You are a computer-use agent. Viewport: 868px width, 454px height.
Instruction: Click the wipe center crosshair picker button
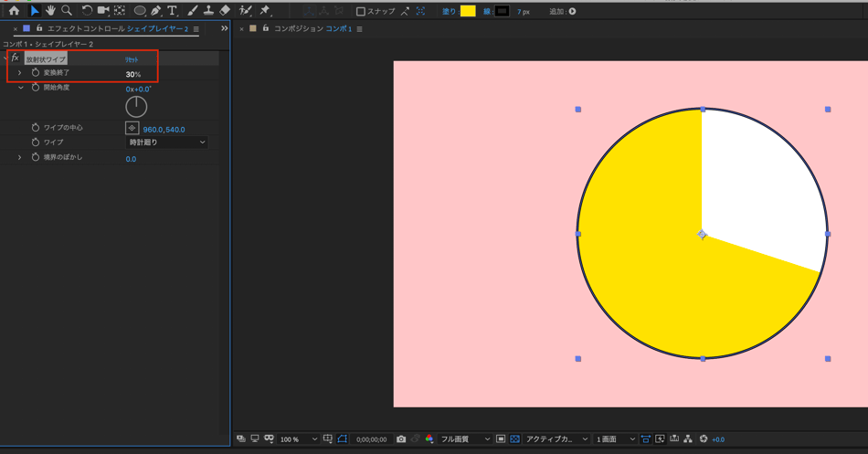click(132, 129)
